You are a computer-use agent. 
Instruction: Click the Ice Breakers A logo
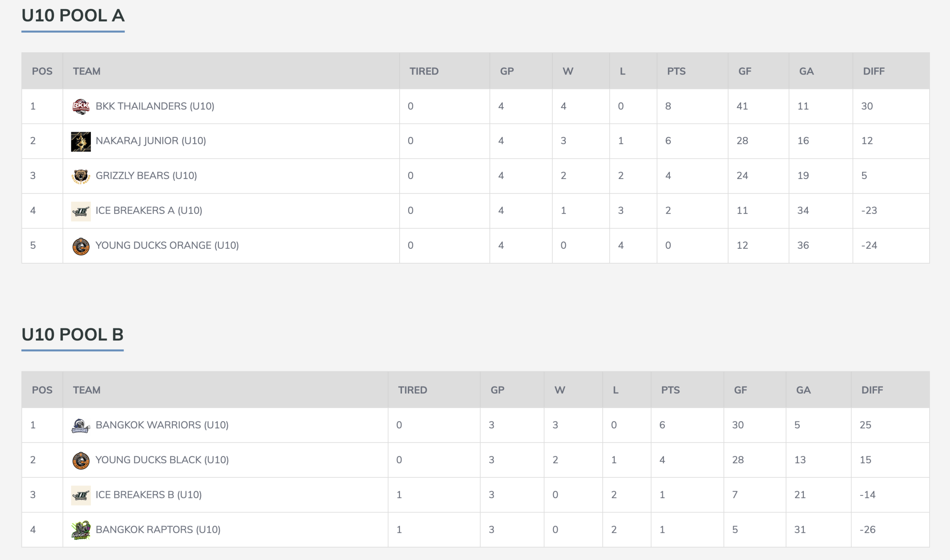[x=81, y=211]
